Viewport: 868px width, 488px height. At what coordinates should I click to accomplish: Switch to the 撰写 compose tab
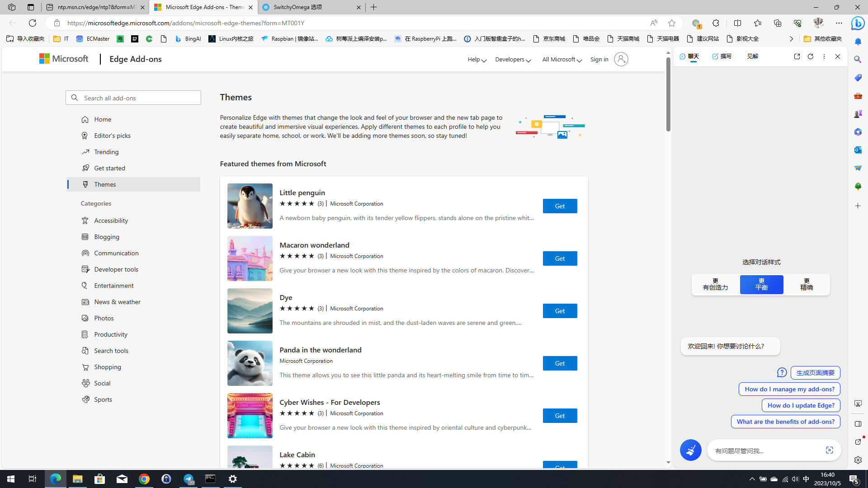[x=722, y=56]
